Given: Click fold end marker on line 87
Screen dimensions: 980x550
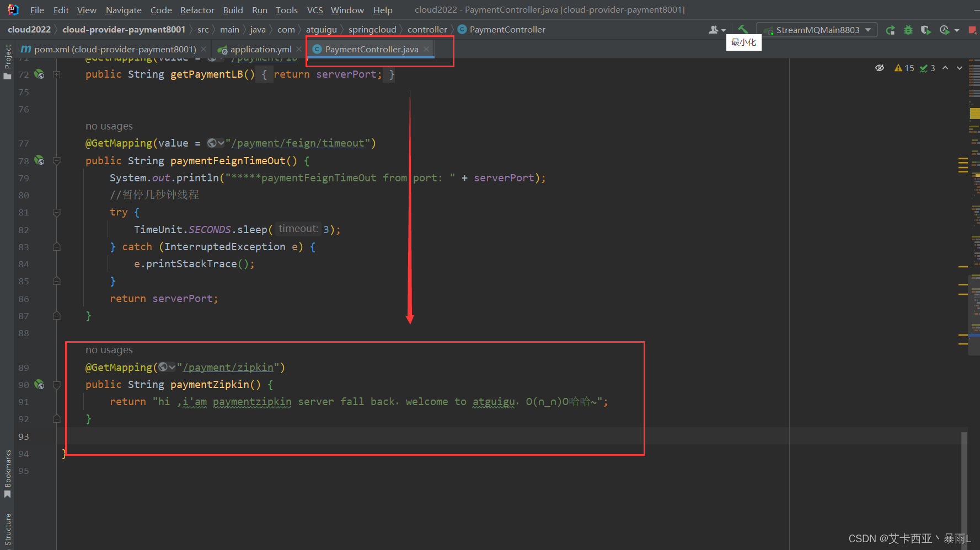Looking at the screenshot, I should coord(56,316).
